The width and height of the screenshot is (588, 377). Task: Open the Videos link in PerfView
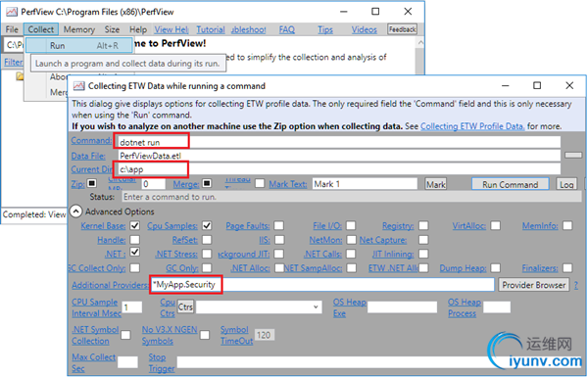coord(365,29)
